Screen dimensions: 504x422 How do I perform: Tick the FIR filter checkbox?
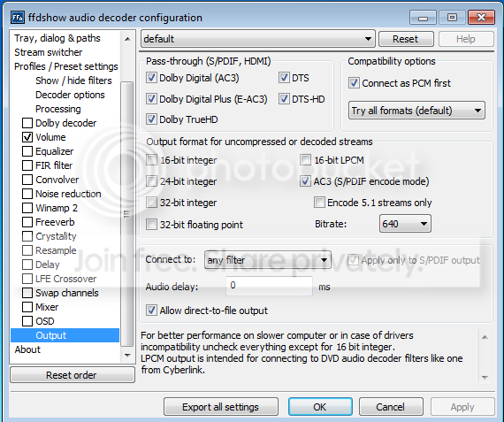27,165
